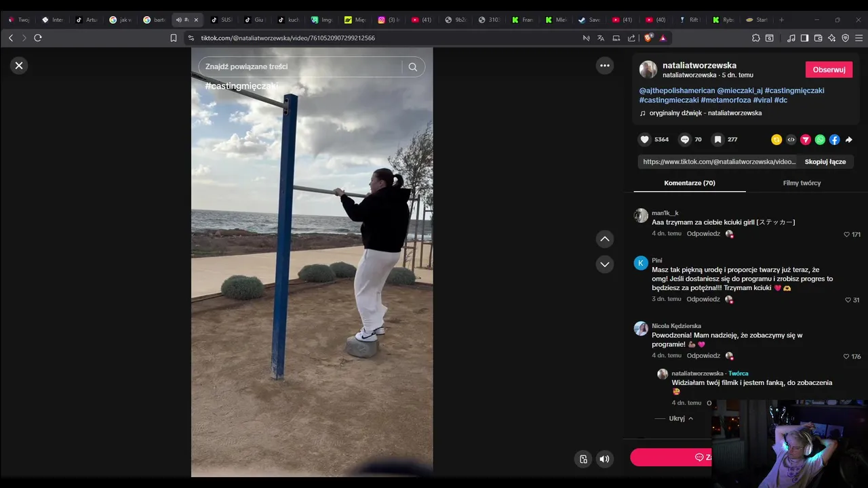868x488 pixels.
Task: Like Pini's comment heart
Action: (848, 300)
